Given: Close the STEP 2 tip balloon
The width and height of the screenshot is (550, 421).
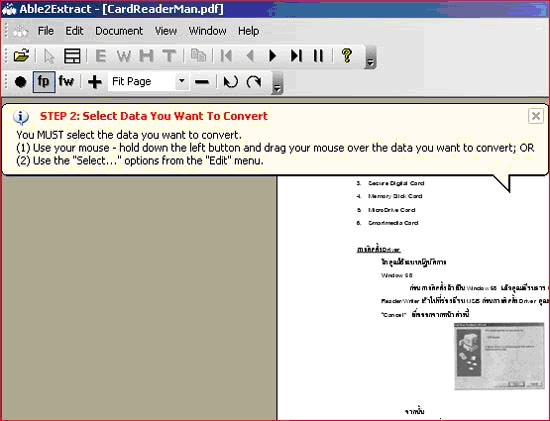Looking at the screenshot, I should (536, 116).
